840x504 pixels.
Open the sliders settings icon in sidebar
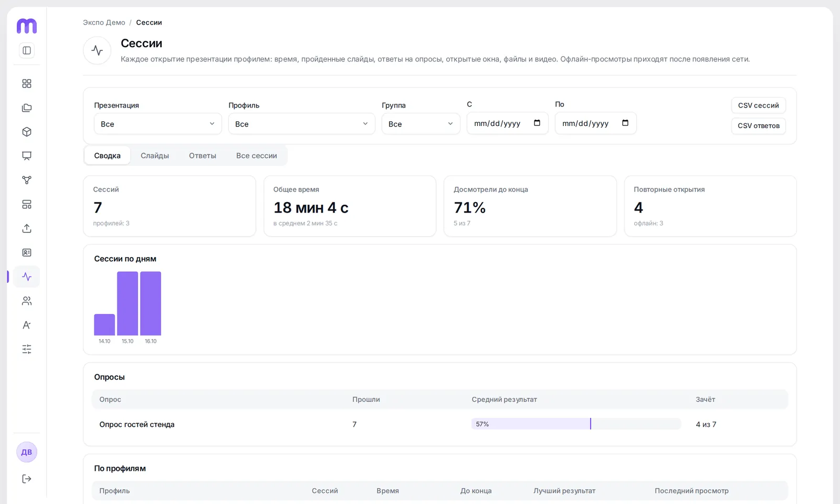click(x=27, y=349)
